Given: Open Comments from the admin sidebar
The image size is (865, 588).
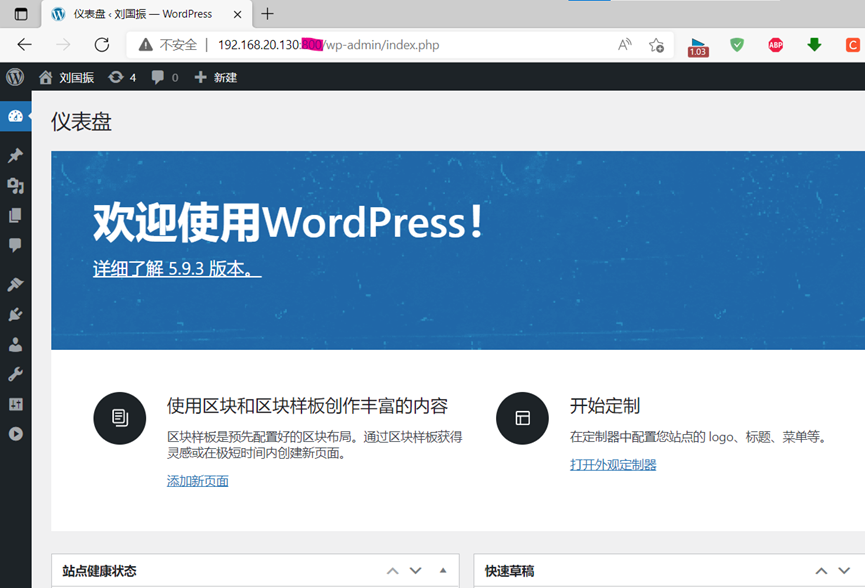Looking at the screenshot, I should coord(15,245).
